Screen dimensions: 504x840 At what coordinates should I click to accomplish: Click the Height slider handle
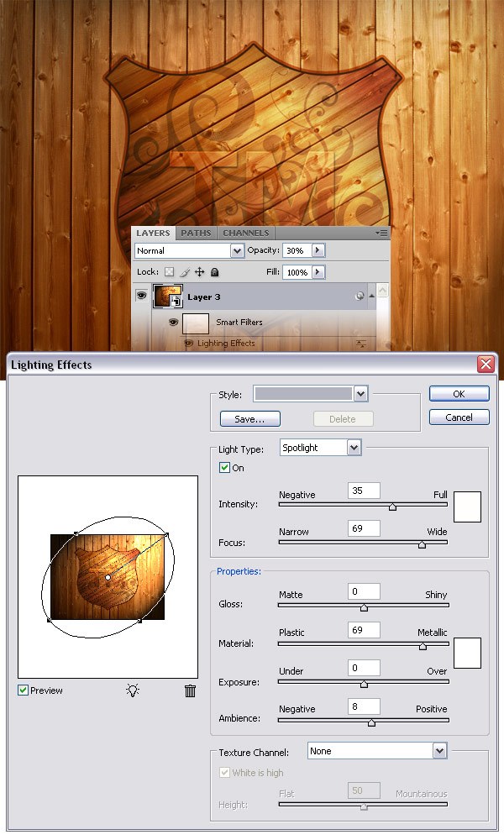(x=365, y=806)
